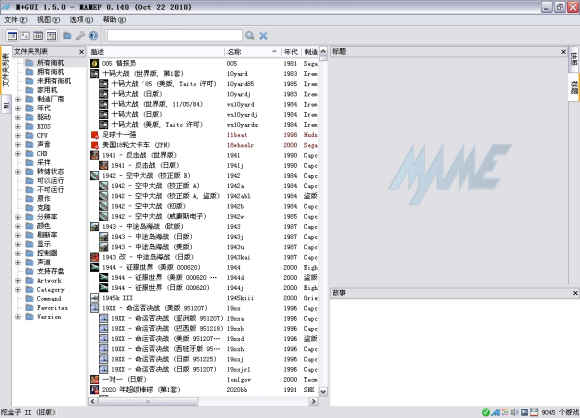Screen dimensions: 580x418
Task: Click the game icon of the 1942 row
Action: point(95,175)
